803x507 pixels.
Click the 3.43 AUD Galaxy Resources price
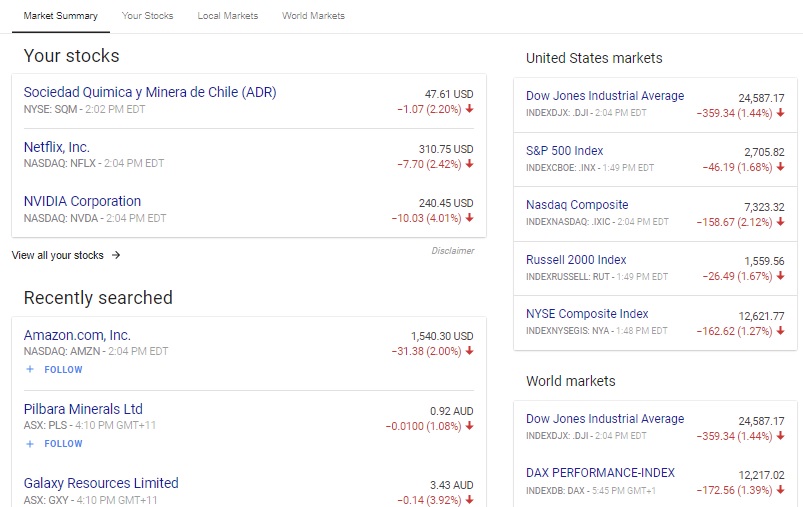tap(452, 485)
